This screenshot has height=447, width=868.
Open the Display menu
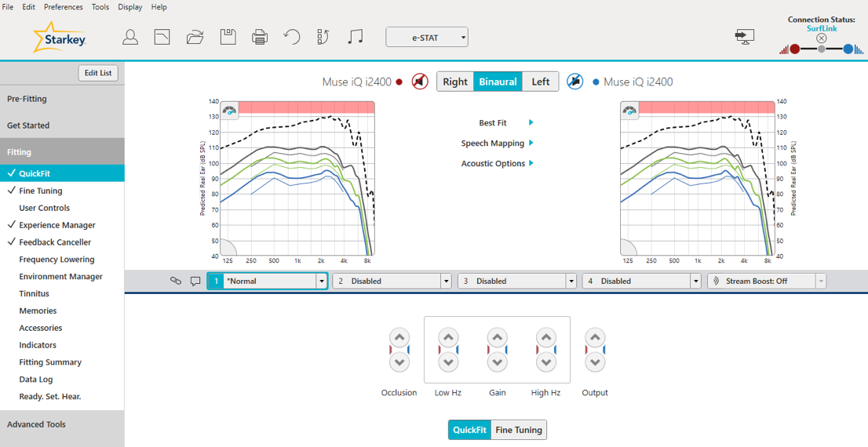130,7
